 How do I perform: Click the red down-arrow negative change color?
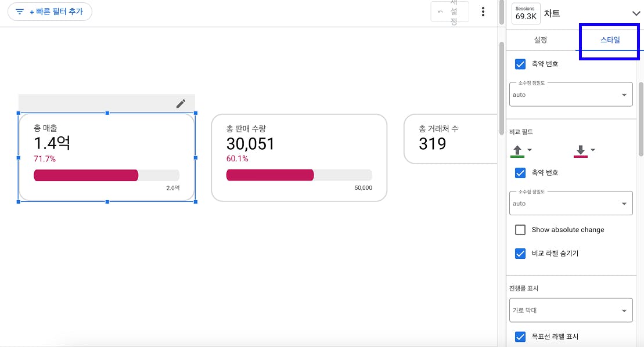point(580,151)
